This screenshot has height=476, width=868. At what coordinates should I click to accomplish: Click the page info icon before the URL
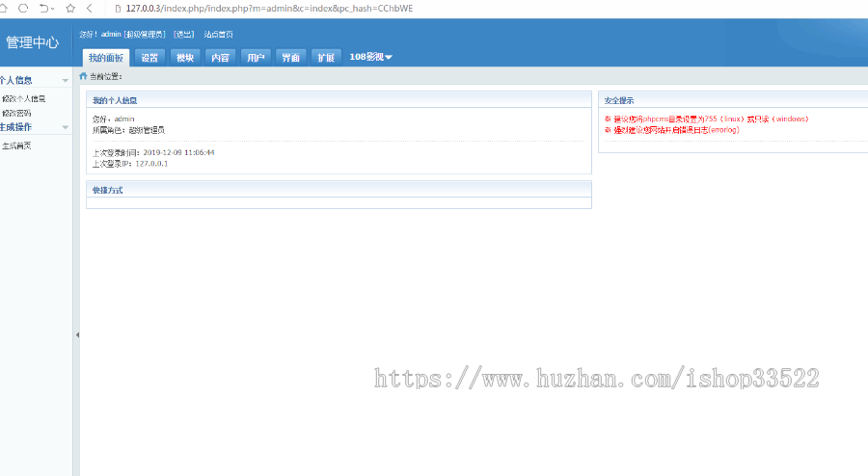[118, 9]
